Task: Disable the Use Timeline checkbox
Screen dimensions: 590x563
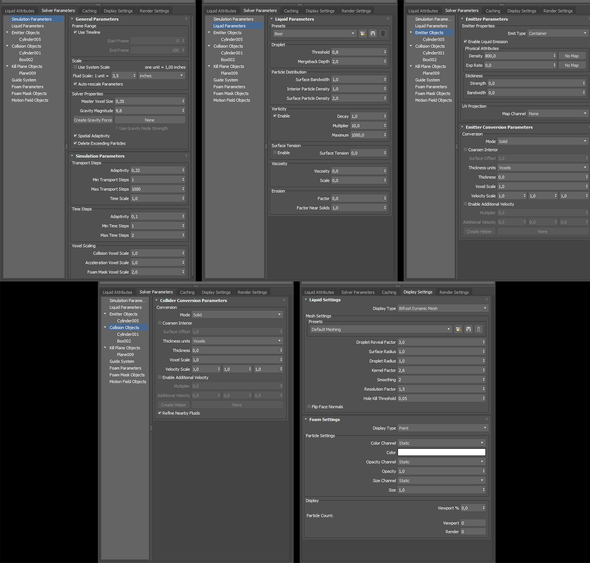Action: [75, 32]
